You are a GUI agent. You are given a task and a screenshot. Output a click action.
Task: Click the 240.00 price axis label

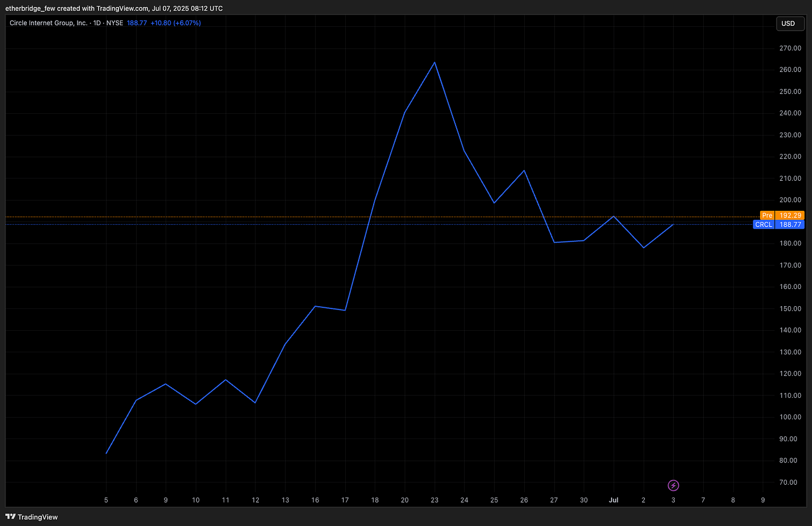click(790, 113)
